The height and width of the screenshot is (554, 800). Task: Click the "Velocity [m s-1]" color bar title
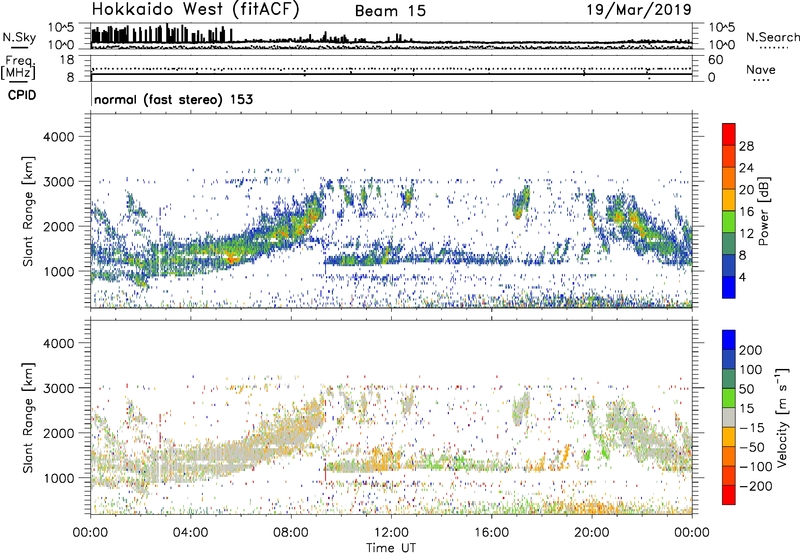(782, 417)
